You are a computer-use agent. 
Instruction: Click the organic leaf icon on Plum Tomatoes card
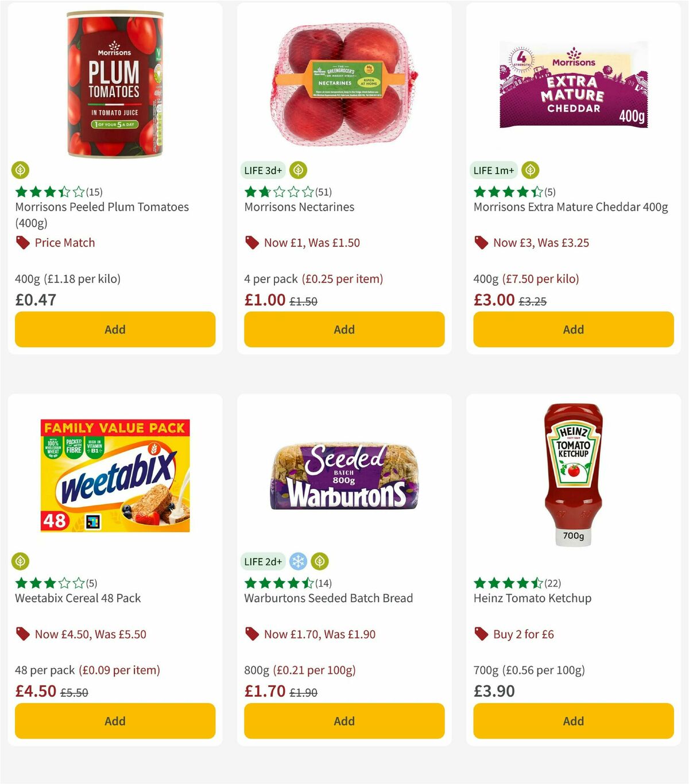(x=21, y=170)
